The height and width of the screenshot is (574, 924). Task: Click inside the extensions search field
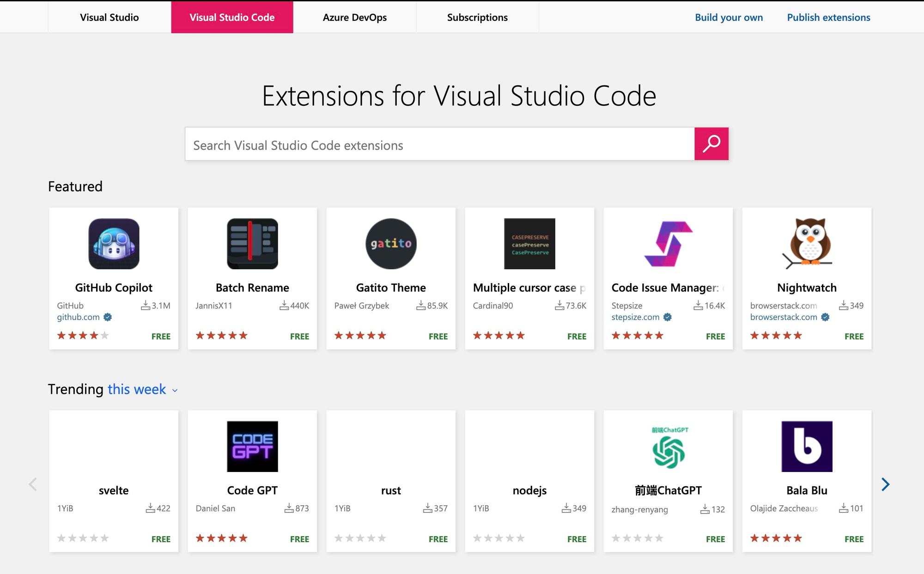coord(416,144)
